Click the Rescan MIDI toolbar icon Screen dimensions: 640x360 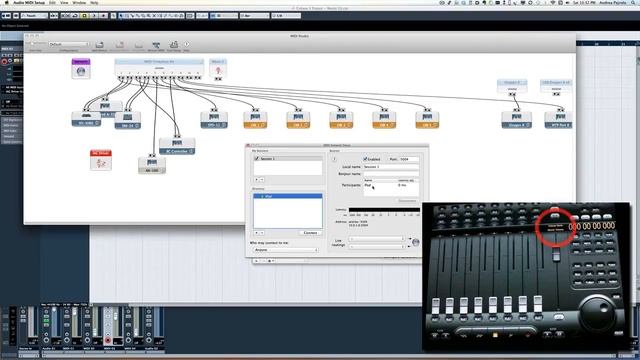click(x=156, y=46)
